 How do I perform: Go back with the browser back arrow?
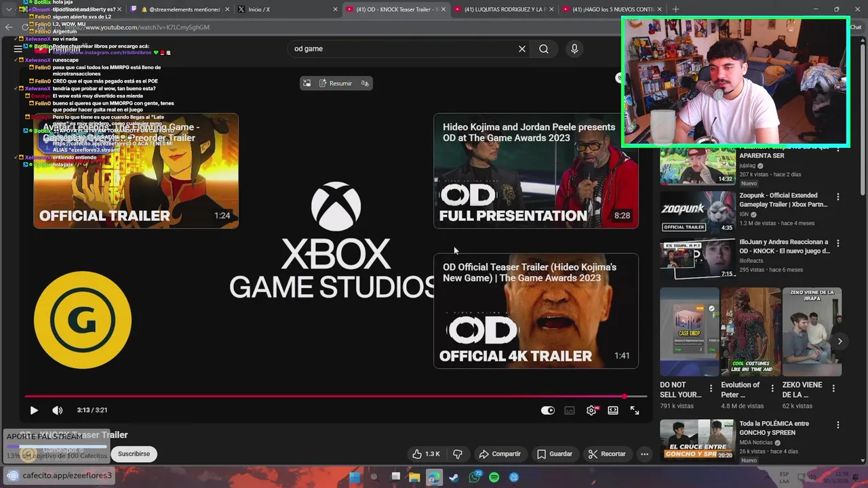[x=9, y=27]
